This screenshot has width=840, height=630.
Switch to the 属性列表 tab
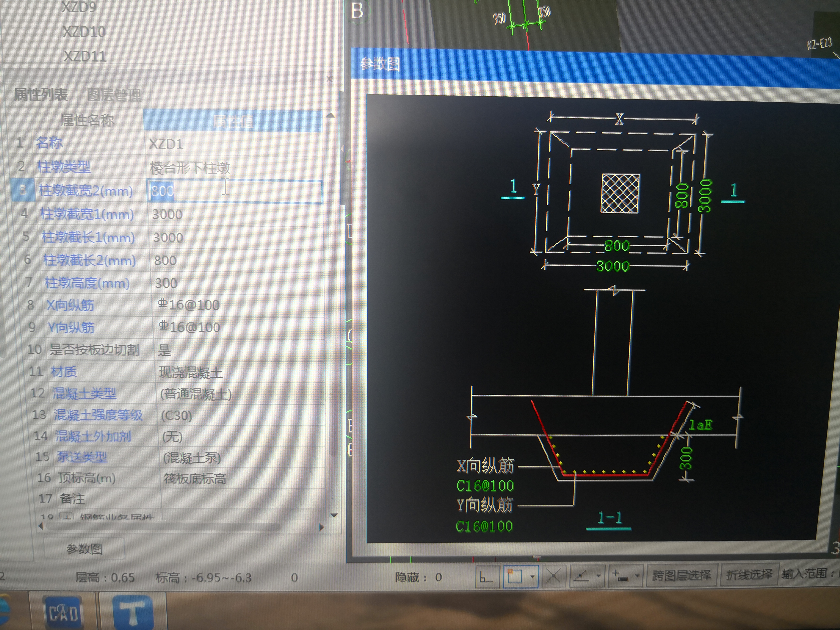coord(41,94)
